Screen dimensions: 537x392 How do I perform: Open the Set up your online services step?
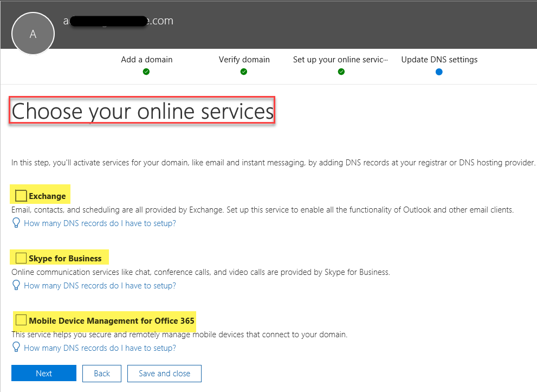click(340, 60)
